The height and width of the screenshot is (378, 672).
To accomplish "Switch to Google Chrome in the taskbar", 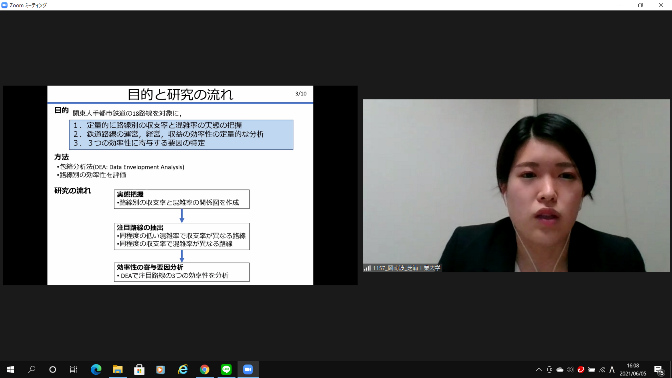I will pyautogui.click(x=204, y=369).
